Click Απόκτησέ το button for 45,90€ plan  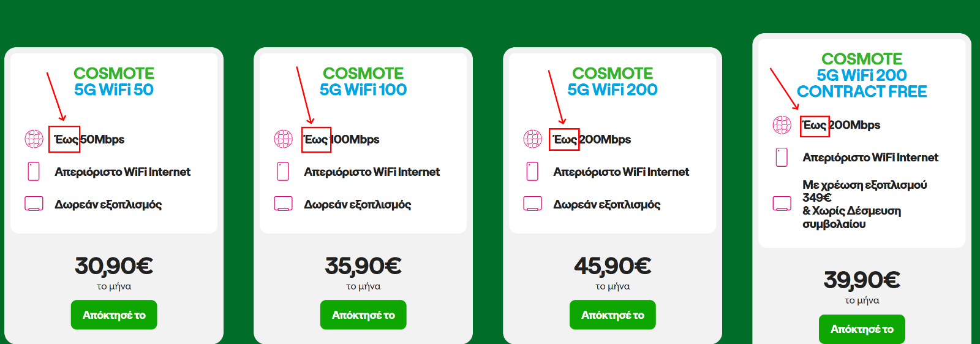pyautogui.click(x=612, y=315)
